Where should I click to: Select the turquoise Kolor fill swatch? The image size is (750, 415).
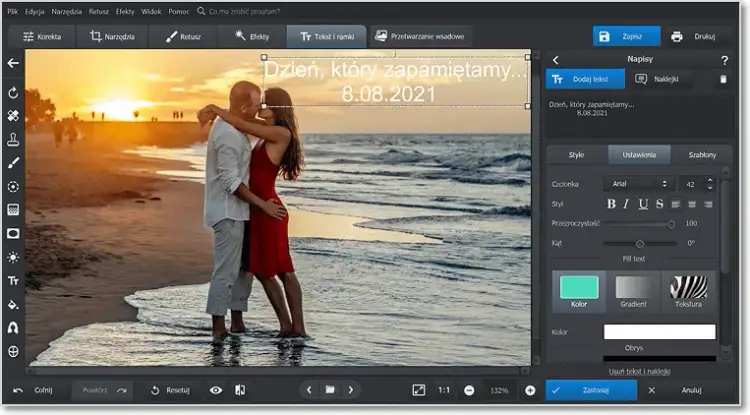579,289
